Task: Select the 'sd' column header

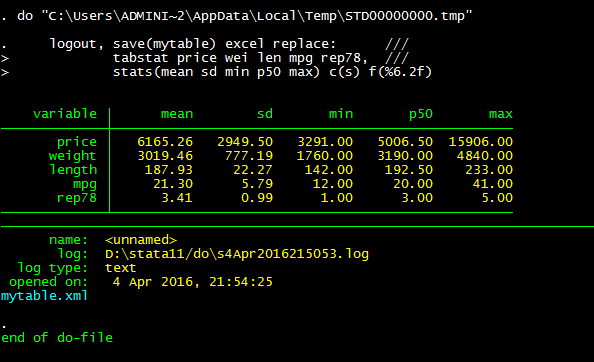Action: coord(265,114)
